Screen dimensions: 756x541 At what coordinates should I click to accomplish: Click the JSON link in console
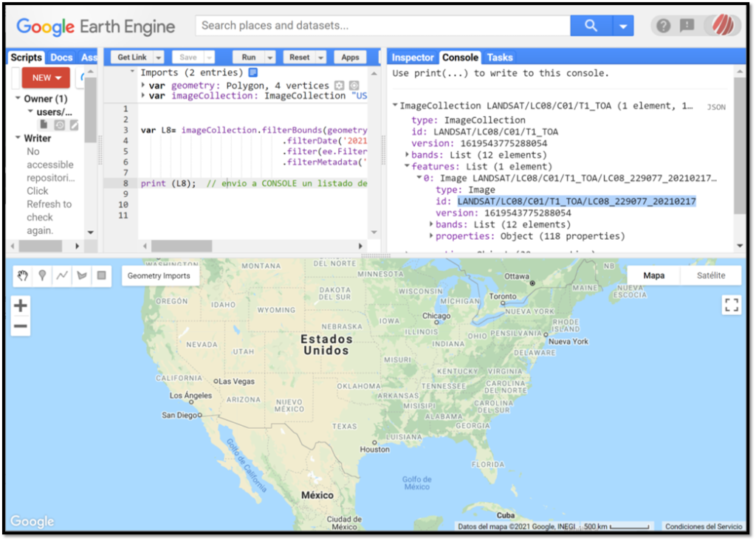pos(716,107)
